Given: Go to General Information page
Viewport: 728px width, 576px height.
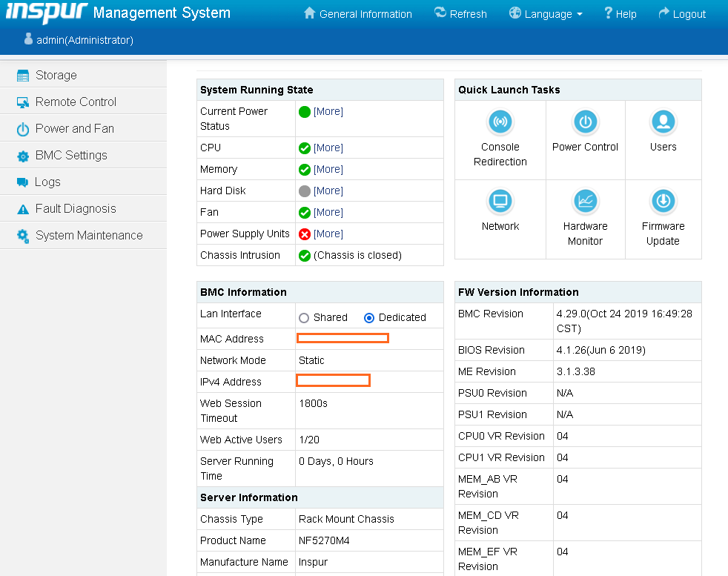Looking at the screenshot, I should [x=365, y=14].
